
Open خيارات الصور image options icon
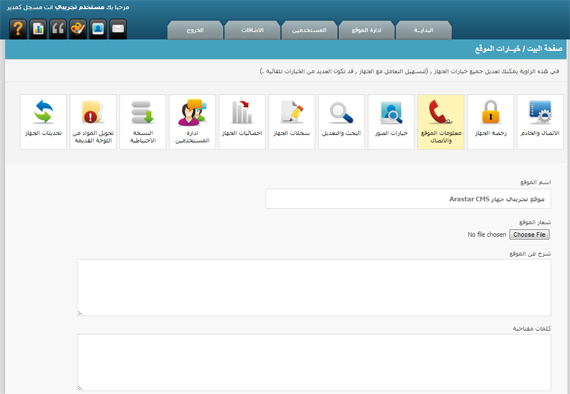(x=391, y=122)
